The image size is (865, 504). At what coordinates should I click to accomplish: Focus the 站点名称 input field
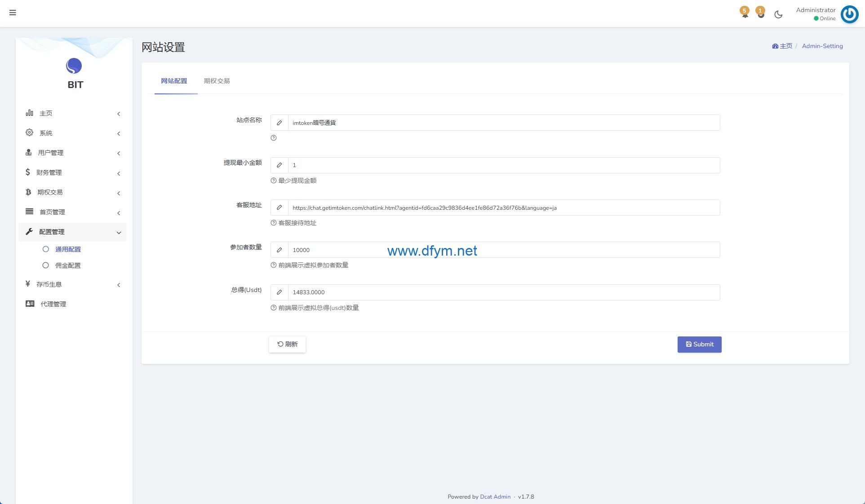pyautogui.click(x=504, y=123)
